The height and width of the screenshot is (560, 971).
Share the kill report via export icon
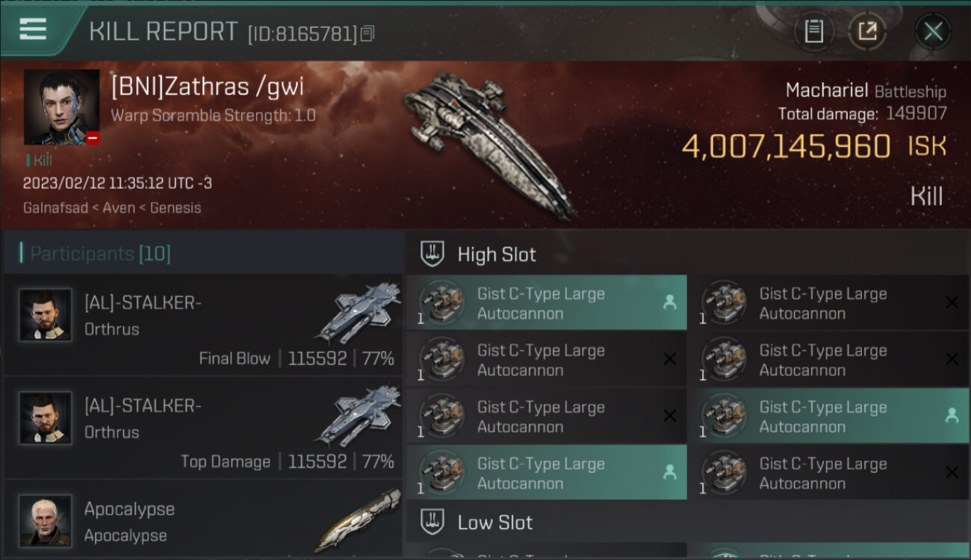coord(867,31)
